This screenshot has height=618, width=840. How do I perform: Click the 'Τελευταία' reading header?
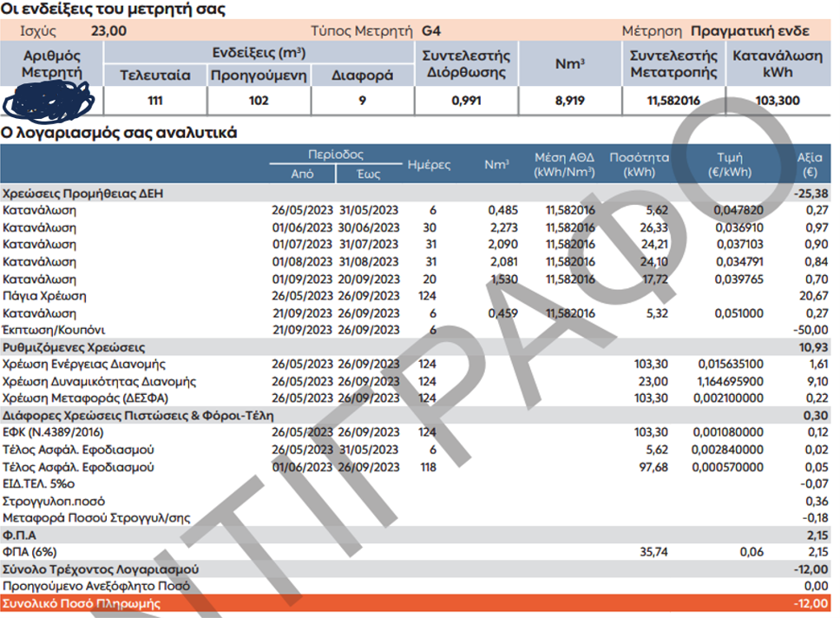coord(154,75)
